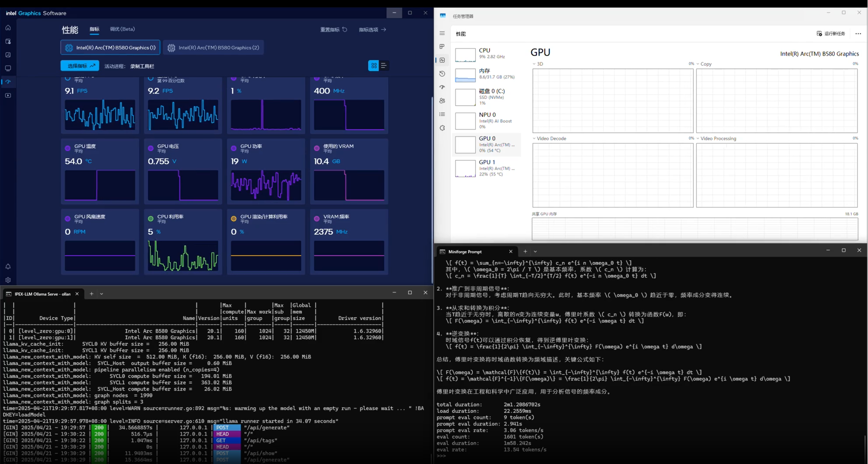Open 指标选项 metric options

372,30
